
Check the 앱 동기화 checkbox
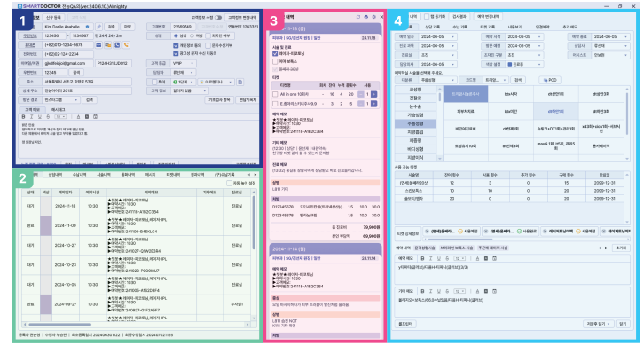tap(427, 17)
